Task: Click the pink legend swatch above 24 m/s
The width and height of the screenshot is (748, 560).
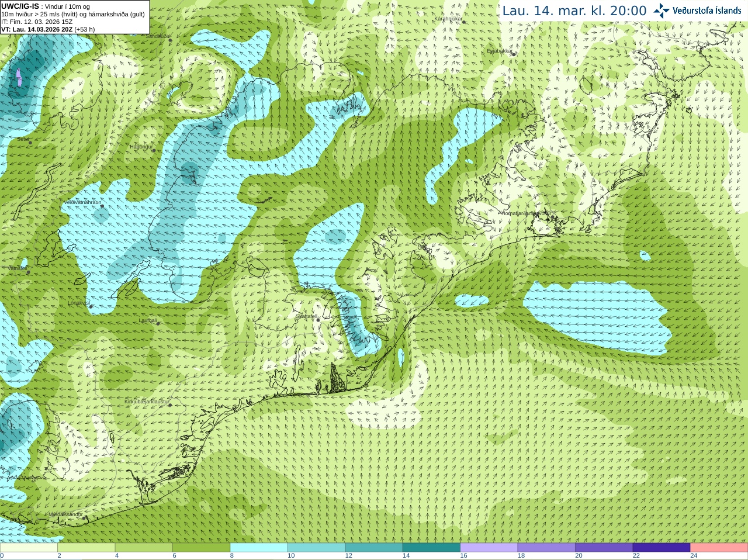Action: 719,548
